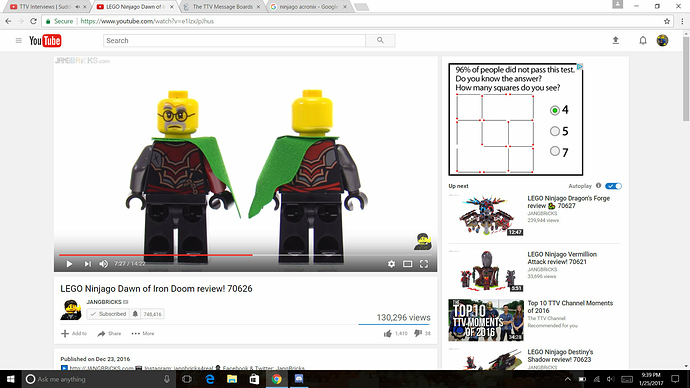Switch to theater mode
Viewport: 690px width, 388px height.
407,264
